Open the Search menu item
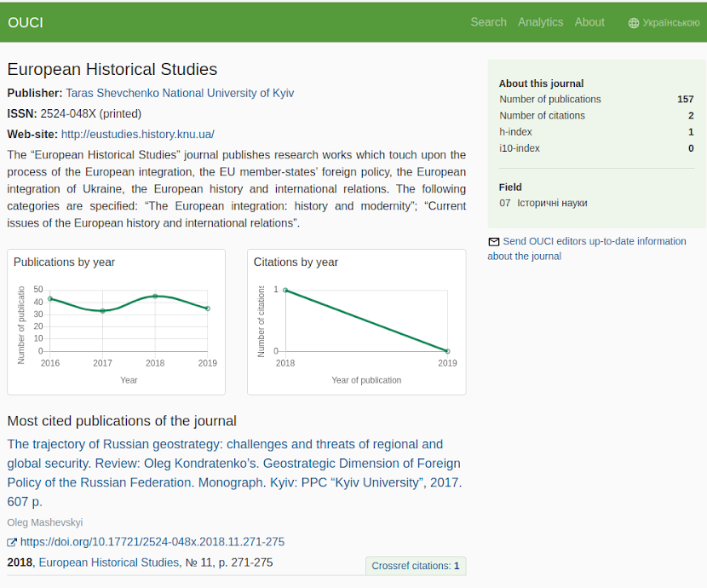 (488, 22)
